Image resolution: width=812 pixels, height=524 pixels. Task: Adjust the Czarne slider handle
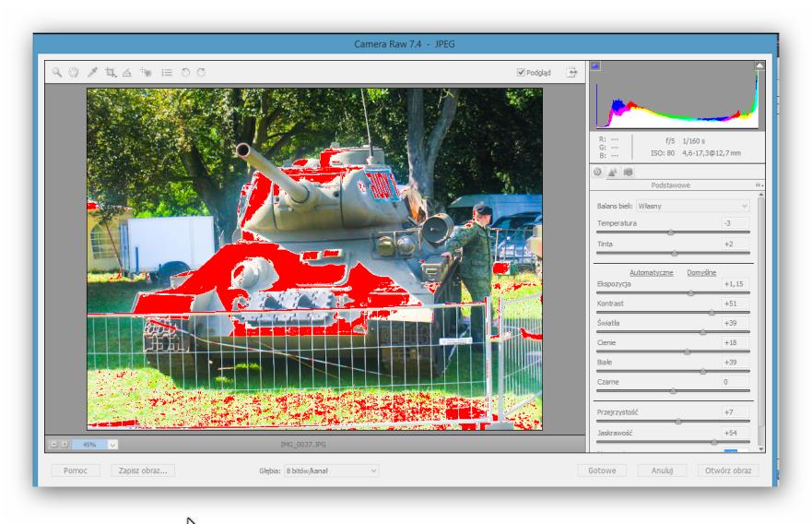click(673, 391)
